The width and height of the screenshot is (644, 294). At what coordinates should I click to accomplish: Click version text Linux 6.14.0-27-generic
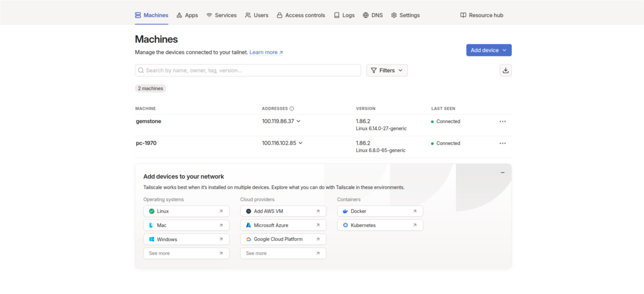coord(381,128)
